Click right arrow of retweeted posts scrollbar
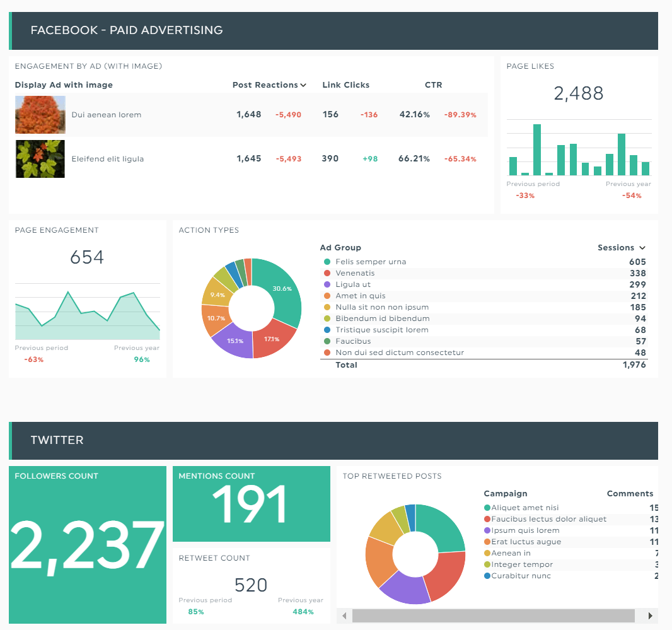672x630 pixels. (650, 616)
